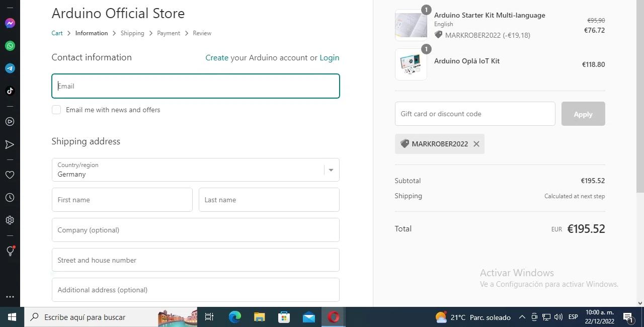
Task: Click the Login link
Action: (x=330, y=58)
